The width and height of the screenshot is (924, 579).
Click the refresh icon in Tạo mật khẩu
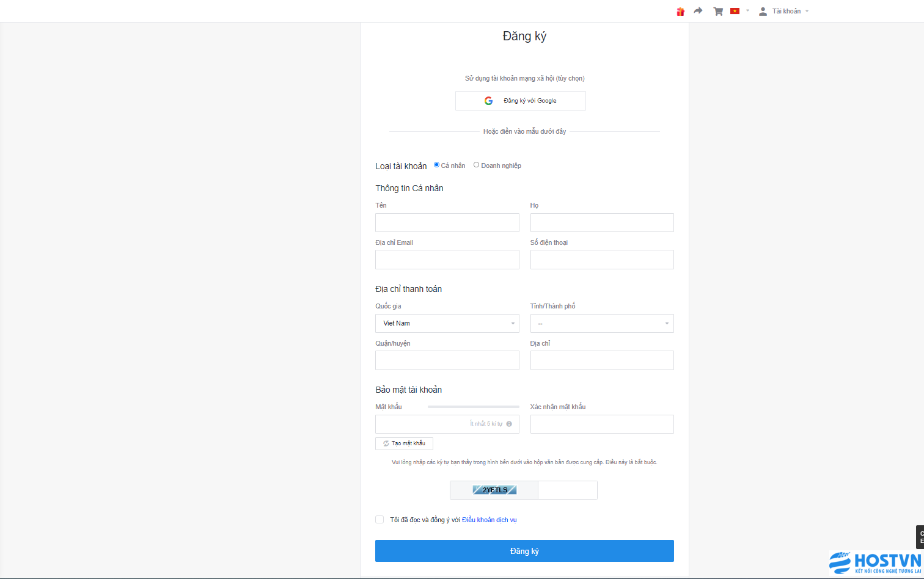(x=386, y=443)
